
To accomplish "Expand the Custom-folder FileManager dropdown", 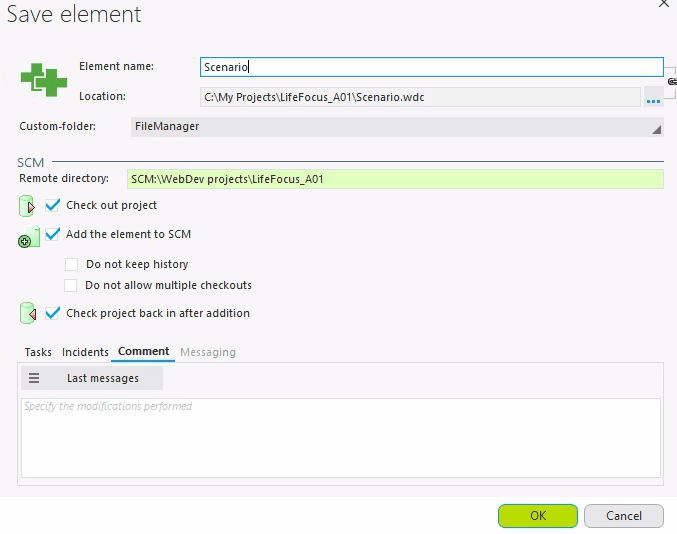I will pyautogui.click(x=397, y=127).
